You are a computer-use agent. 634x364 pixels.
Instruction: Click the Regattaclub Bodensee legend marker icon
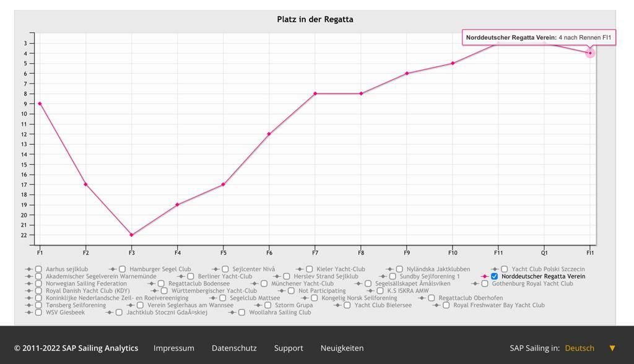[151, 284]
